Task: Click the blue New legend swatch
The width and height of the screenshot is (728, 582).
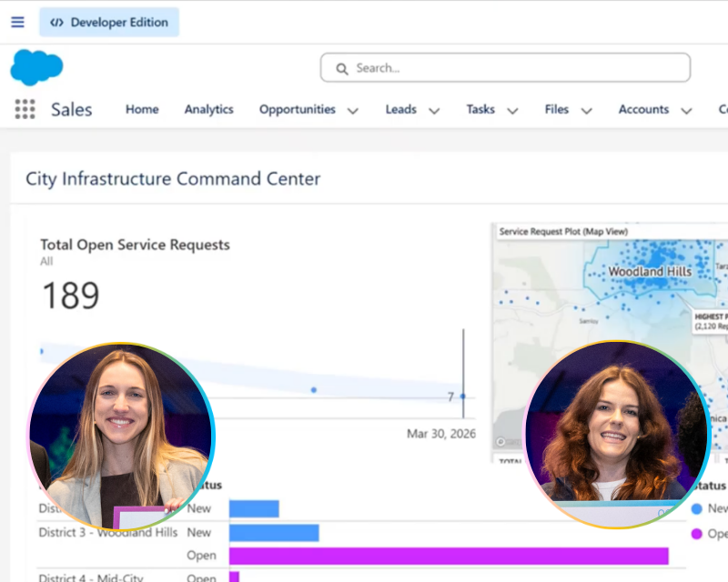Action: click(x=696, y=508)
